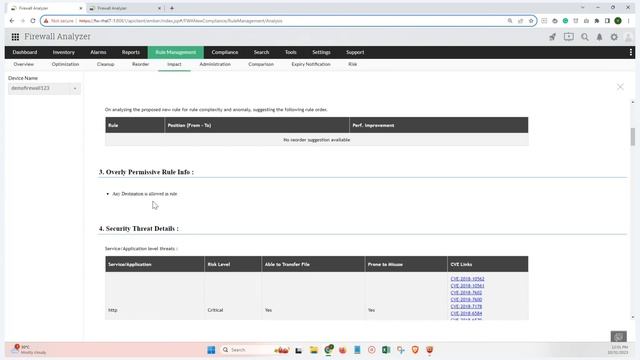Open the browser extensions puzzle icon

(597, 21)
